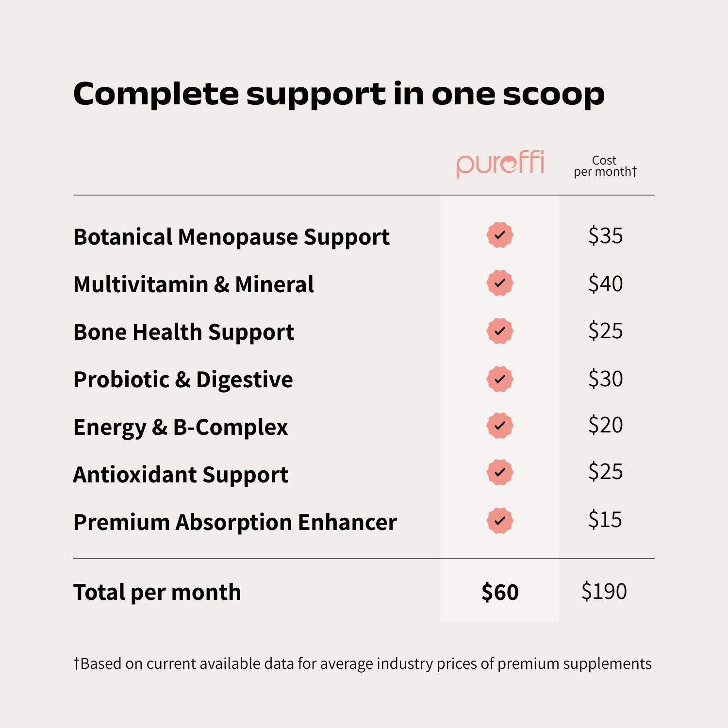Click the $35 botanical menopause cost
This screenshot has width=728, height=728.
pyautogui.click(x=605, y=235)
